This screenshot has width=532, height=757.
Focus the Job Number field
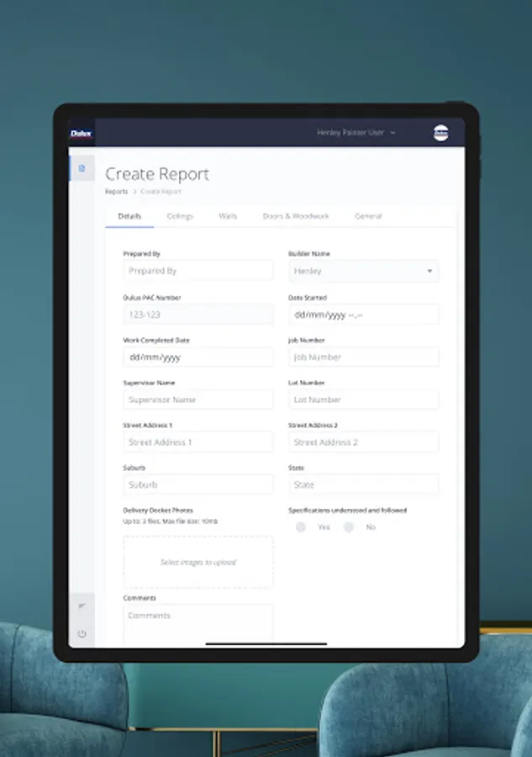364,357
